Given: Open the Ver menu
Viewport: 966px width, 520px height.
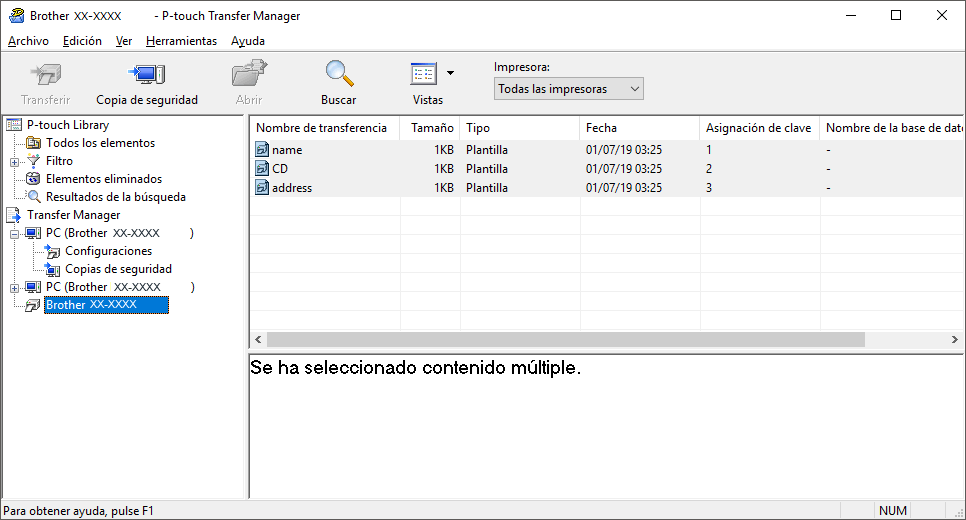Looking at the screenshot, I should point(124,41).
